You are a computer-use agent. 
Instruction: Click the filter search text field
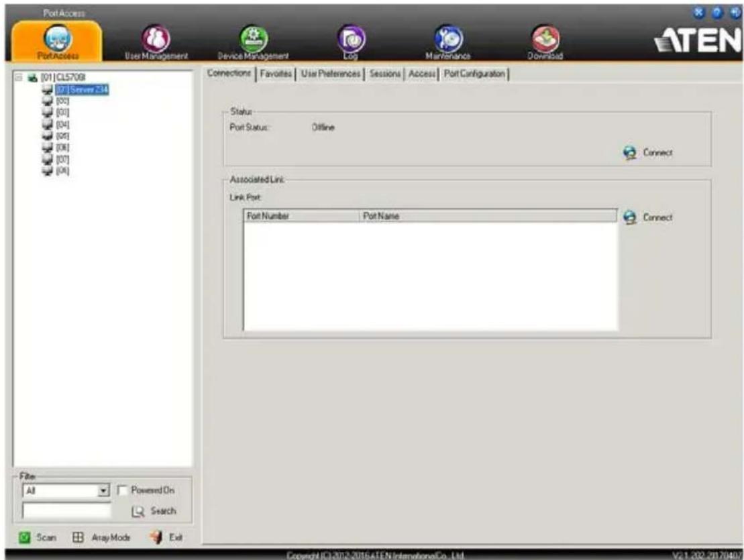[x=66, y=510]
